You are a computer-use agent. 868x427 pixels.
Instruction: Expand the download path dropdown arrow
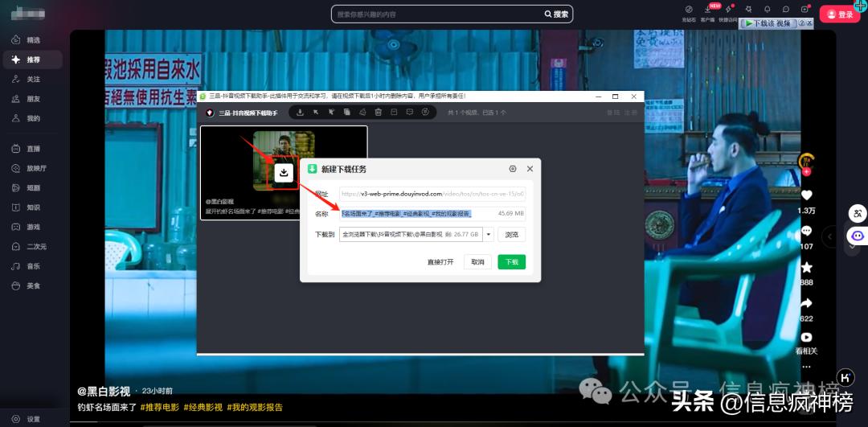click(x=489, y=234)
